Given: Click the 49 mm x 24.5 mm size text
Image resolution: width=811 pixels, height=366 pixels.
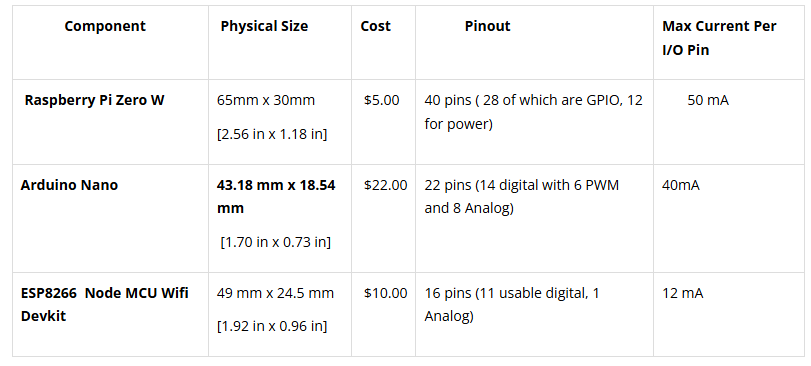Looking at the screenshot, I should (275, 293).
